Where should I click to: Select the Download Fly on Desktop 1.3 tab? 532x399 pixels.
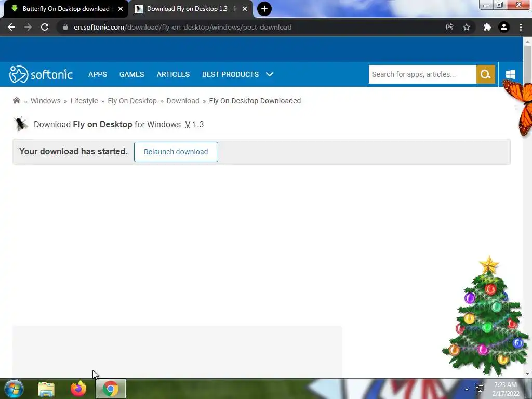coord(191,9)
